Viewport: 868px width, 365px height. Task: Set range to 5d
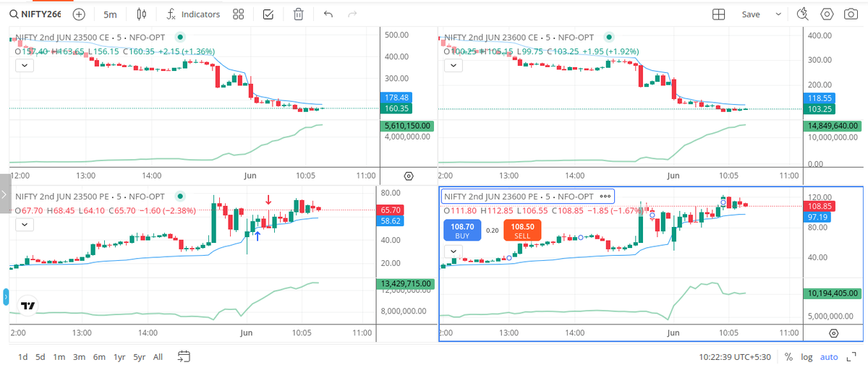(x=41, y=357)
